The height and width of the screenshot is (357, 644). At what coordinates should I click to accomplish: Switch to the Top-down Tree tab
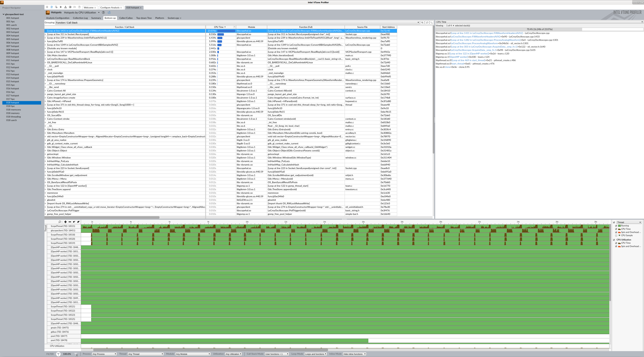click(x=144, y=18)
